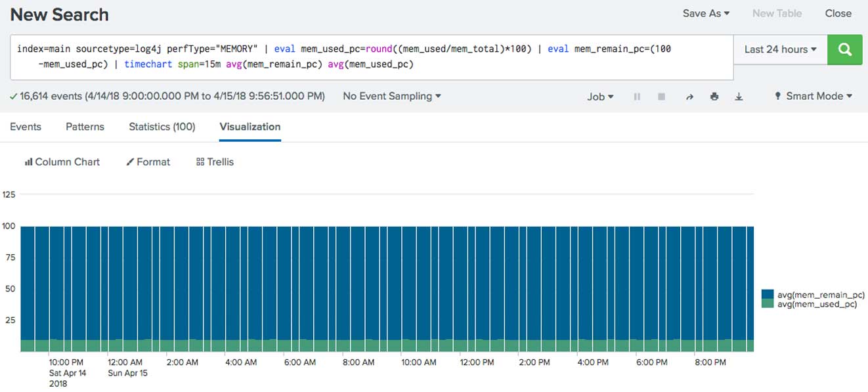Open the Statistics (100) tab
The image size is (868, 392).
click(162, 127)
